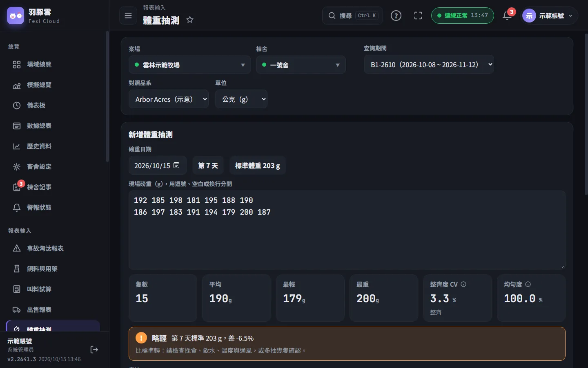Image resolution: width=588 pixels, height=368 pixels.
Task: Show info for 均勻度
Action: pos(528,284)
